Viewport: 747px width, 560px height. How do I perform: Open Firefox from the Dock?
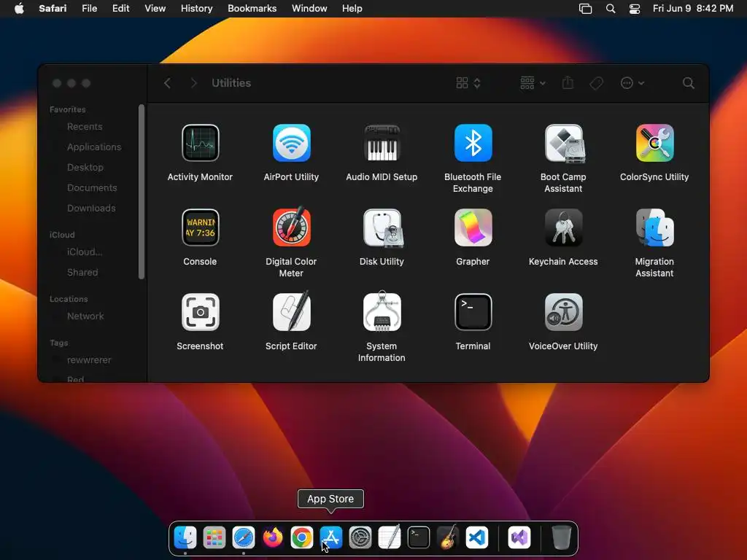[273, 537]
